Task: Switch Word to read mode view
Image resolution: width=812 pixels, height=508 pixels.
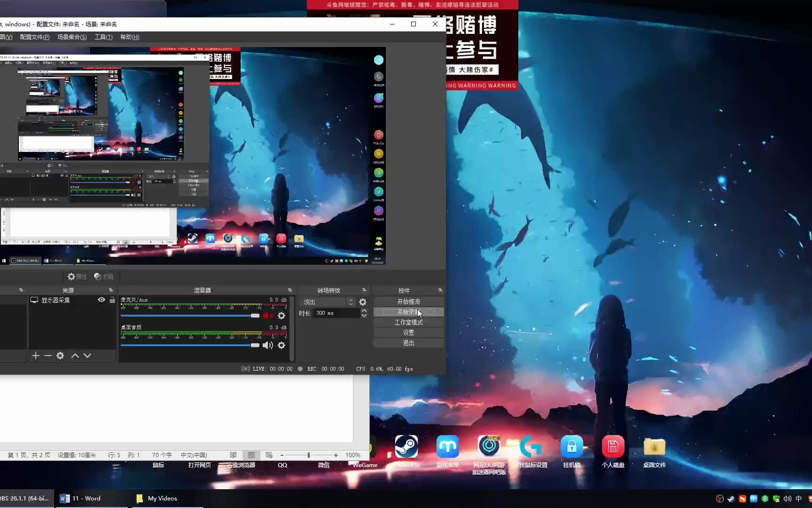Action: pos(233,455)
